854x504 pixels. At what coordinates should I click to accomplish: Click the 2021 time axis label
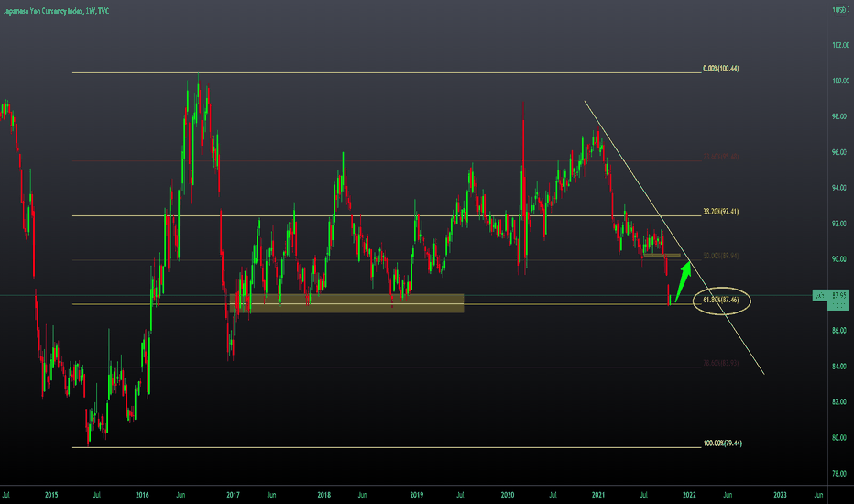click(598, 495)
